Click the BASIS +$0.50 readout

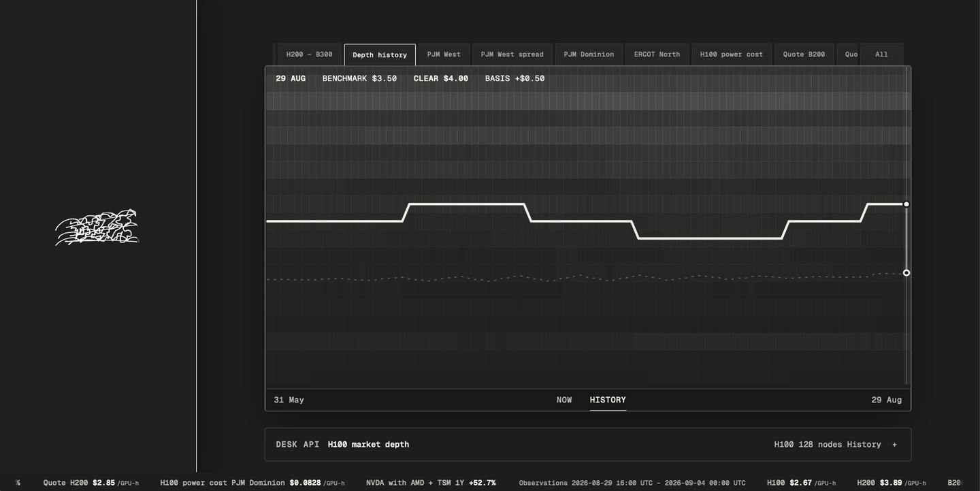(515, 78)
